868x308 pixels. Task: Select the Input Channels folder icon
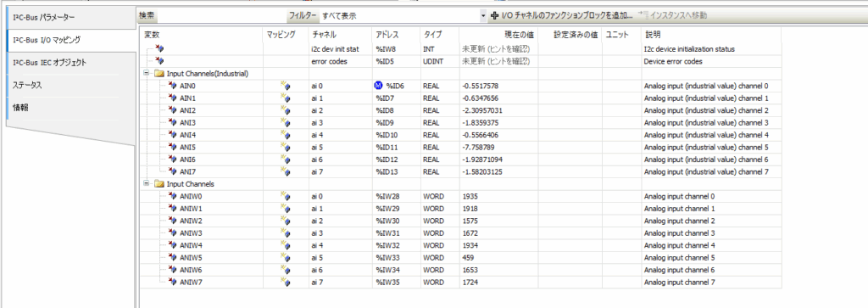tap(159, 184)
